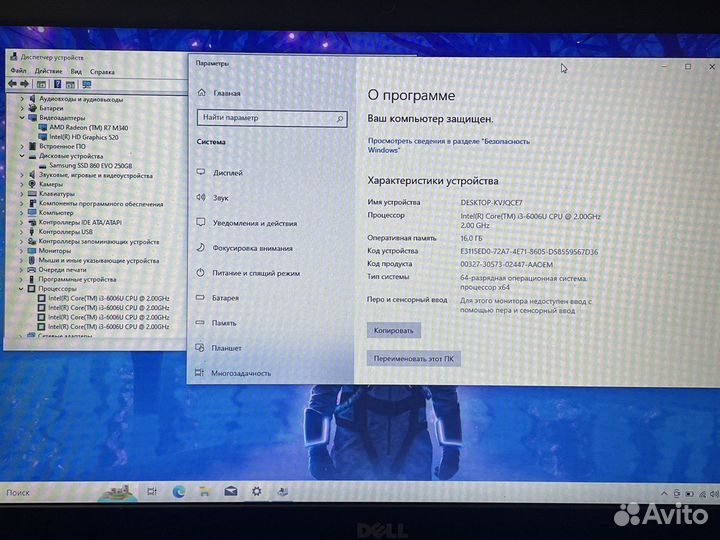The image size is (720, 540).
Task: Click the Help icon in Device Manager toolbar
Action: [x=57, y=84]
